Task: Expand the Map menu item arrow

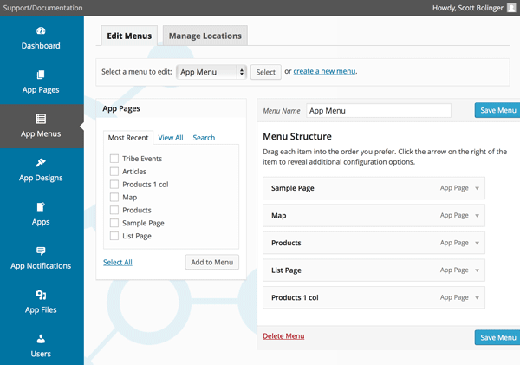Action: point(477,216)
